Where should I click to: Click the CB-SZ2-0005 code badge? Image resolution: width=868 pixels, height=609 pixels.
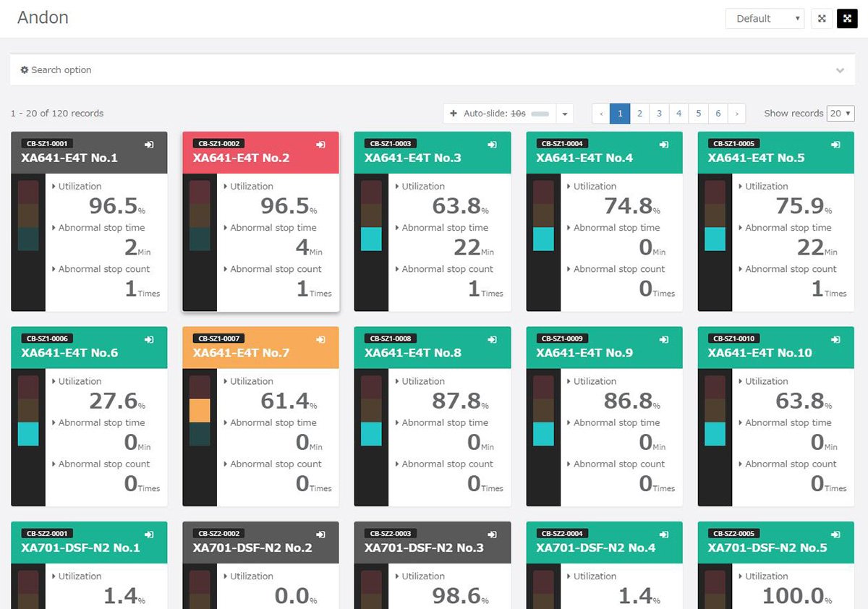click(x=734, y=534)
